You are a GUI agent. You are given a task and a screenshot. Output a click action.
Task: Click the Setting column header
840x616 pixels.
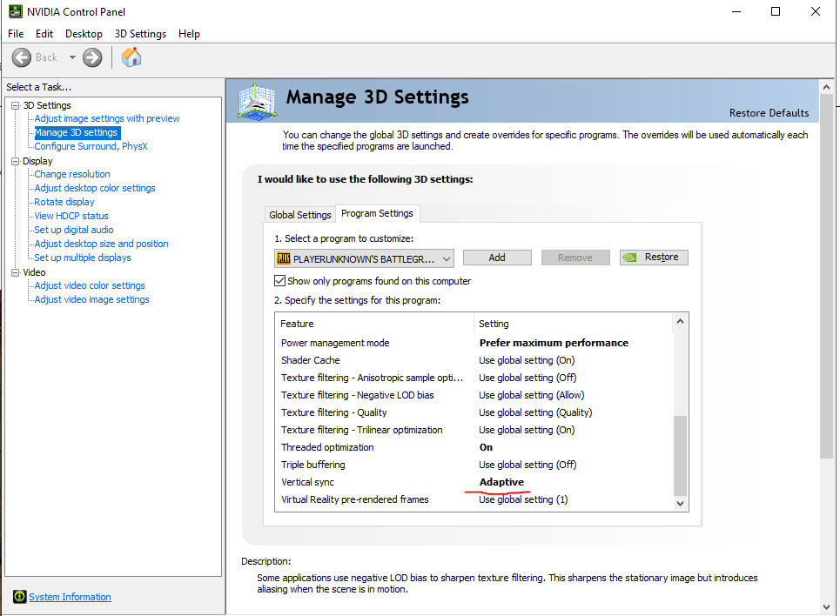[x=574, y=324]
